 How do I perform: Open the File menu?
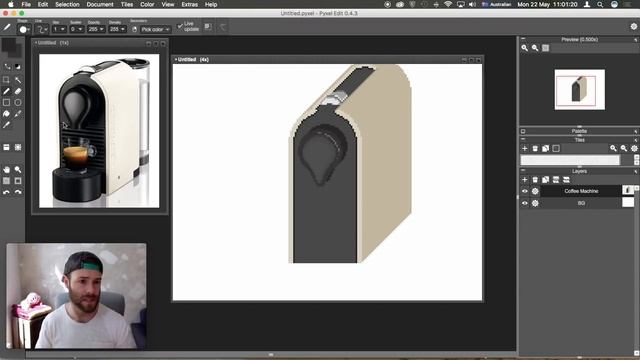pos(26,4)
